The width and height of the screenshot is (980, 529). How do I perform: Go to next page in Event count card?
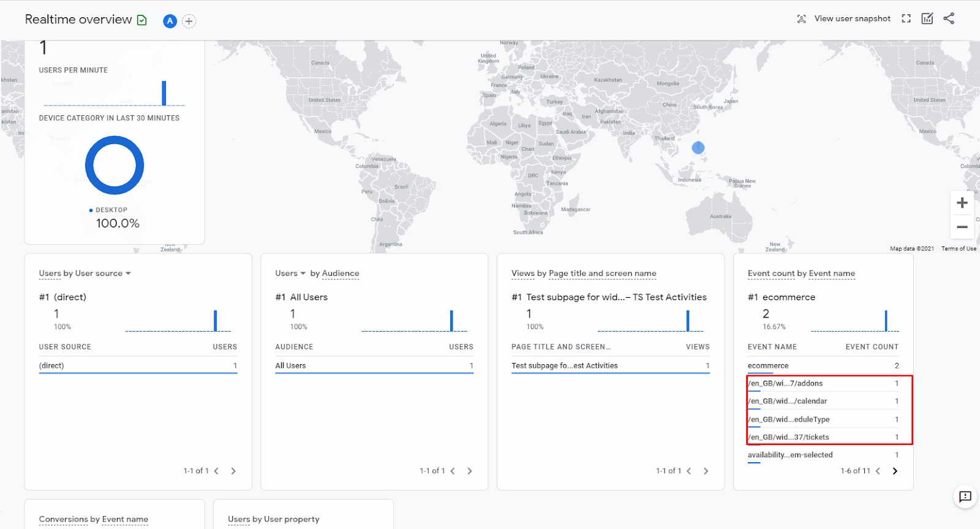[895, 471]
